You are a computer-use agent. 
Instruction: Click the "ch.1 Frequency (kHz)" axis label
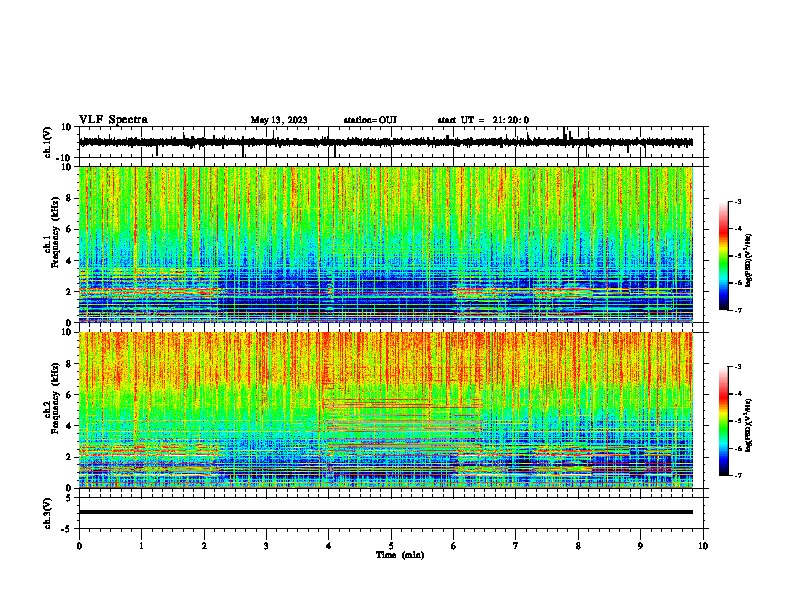coord(54,232)
